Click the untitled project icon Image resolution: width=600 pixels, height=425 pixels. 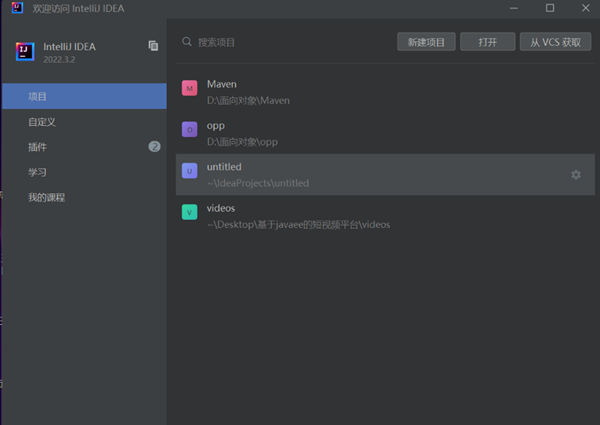point(190,171)
